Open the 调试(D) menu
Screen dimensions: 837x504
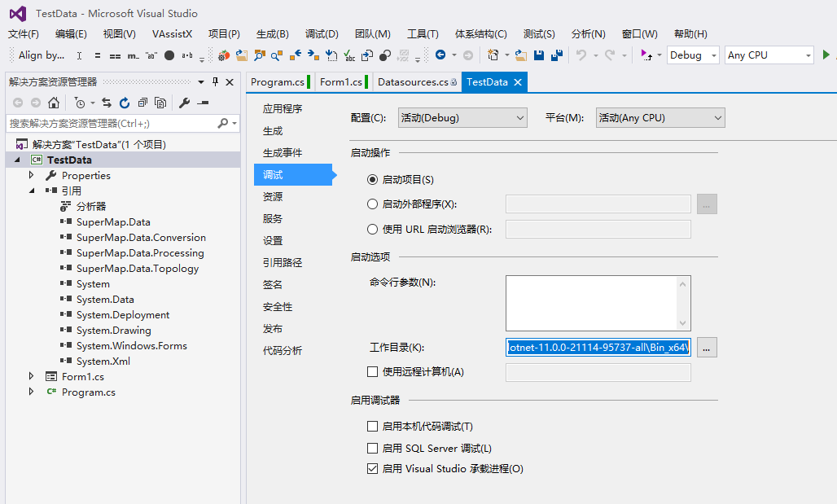pos(322,34)
